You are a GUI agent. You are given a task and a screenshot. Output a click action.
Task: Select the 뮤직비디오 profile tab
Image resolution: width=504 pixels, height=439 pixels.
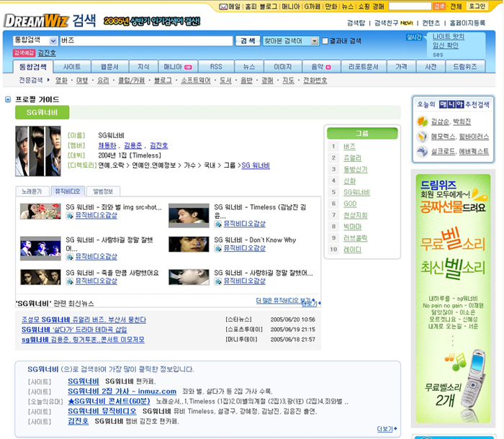pyautogui.click(x=68, y=191)
